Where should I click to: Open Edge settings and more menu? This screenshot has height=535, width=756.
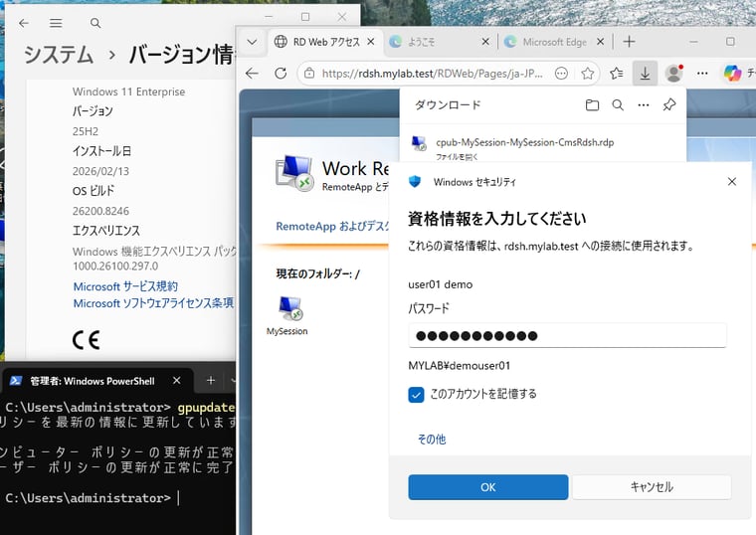(x=702, y=74)
